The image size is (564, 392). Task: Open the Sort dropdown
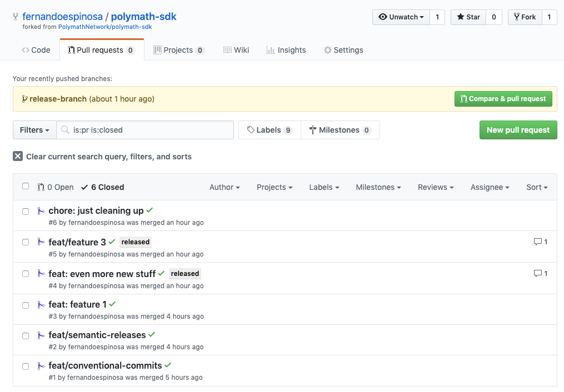(537, 187)
